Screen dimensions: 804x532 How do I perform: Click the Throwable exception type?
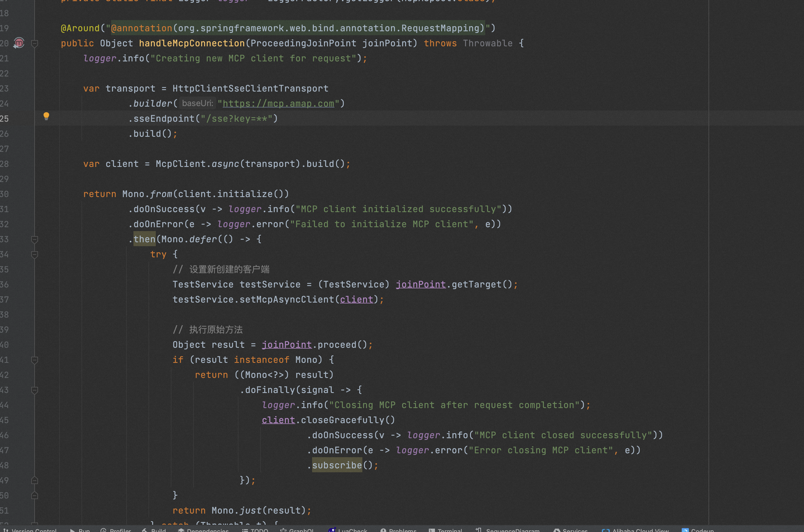(488, 44)
